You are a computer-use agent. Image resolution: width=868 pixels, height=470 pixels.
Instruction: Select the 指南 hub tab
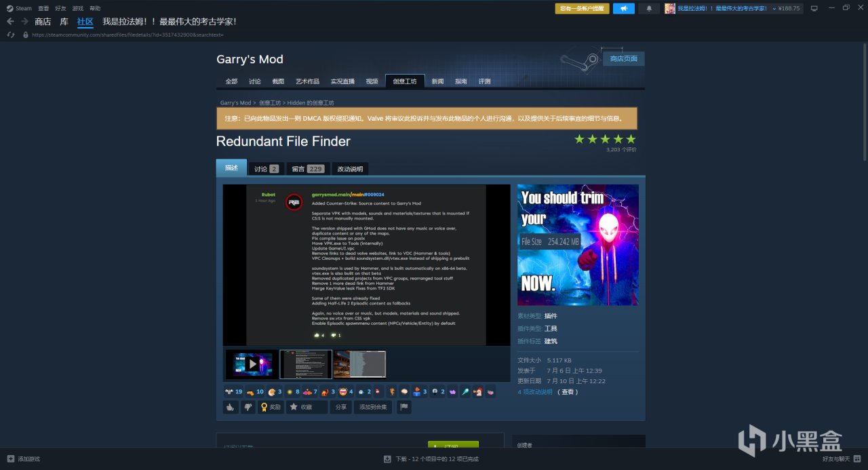click(x=461, y=81)
